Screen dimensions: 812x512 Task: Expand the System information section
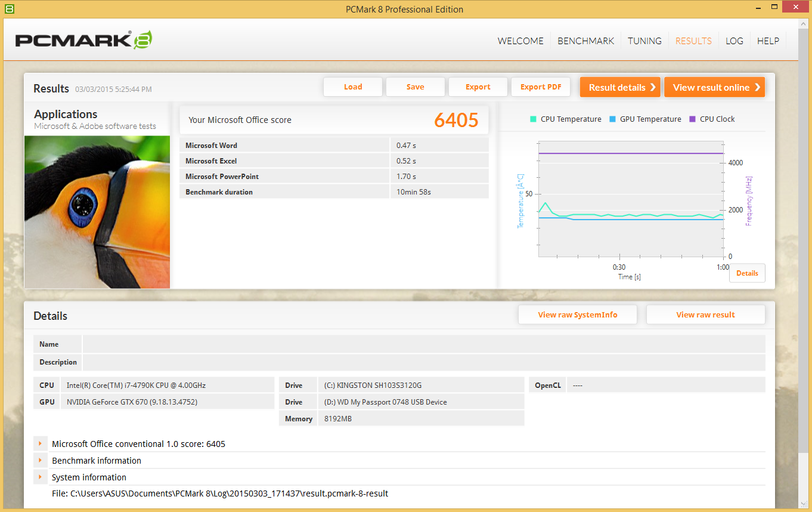[x=40, y=477]
